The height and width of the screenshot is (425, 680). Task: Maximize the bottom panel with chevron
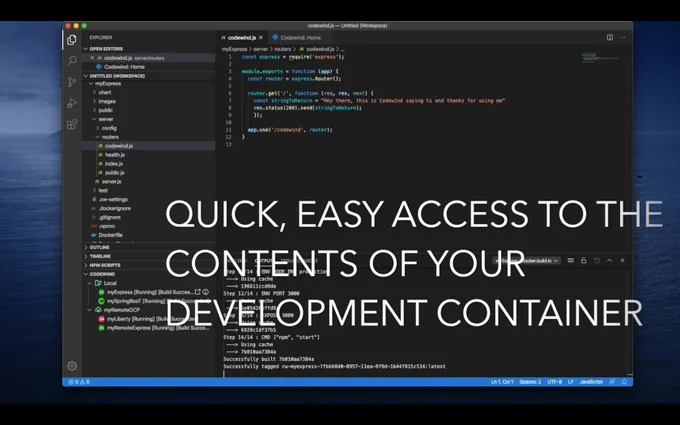point(609,261)
